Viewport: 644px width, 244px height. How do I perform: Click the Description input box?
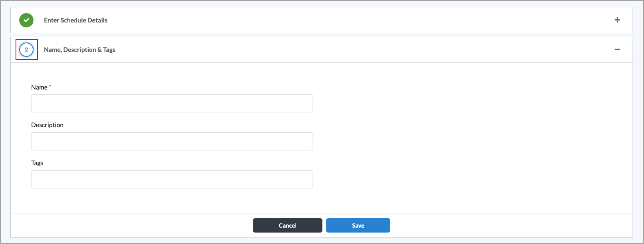click(172, 141)
